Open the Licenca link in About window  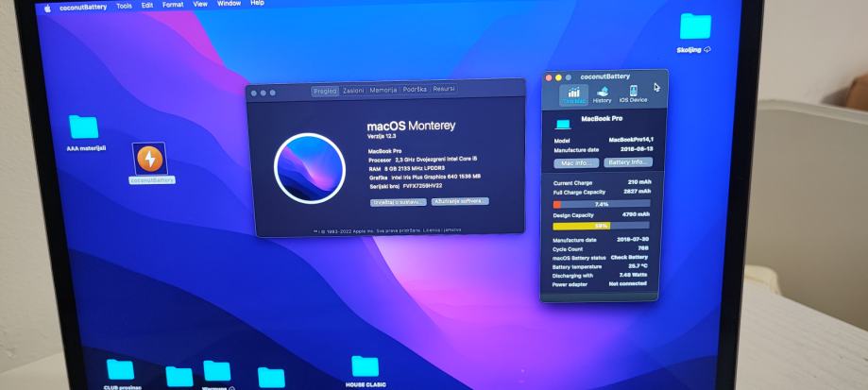click(x=433, y=230)
